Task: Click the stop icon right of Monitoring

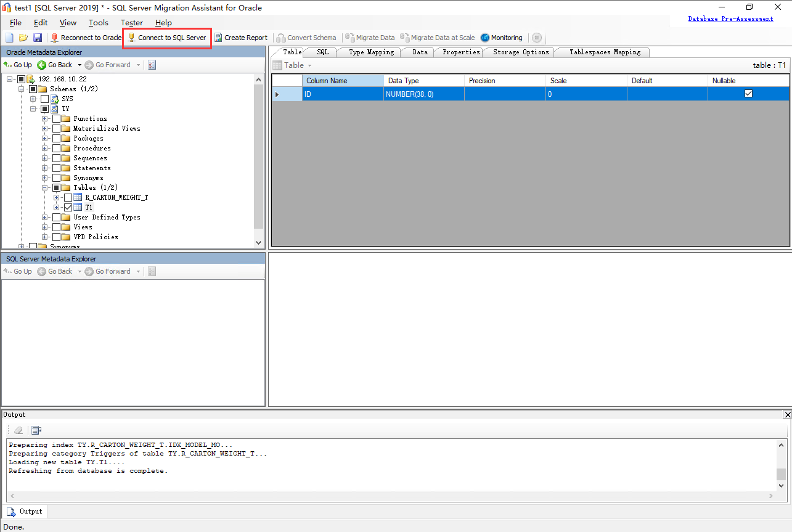Action: [x=537, y=38]
